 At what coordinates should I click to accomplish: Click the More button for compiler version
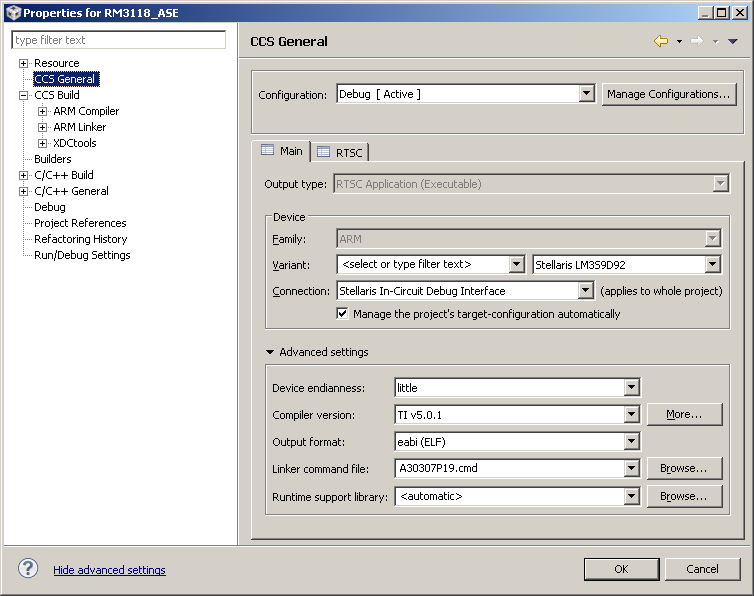(684, 414)
